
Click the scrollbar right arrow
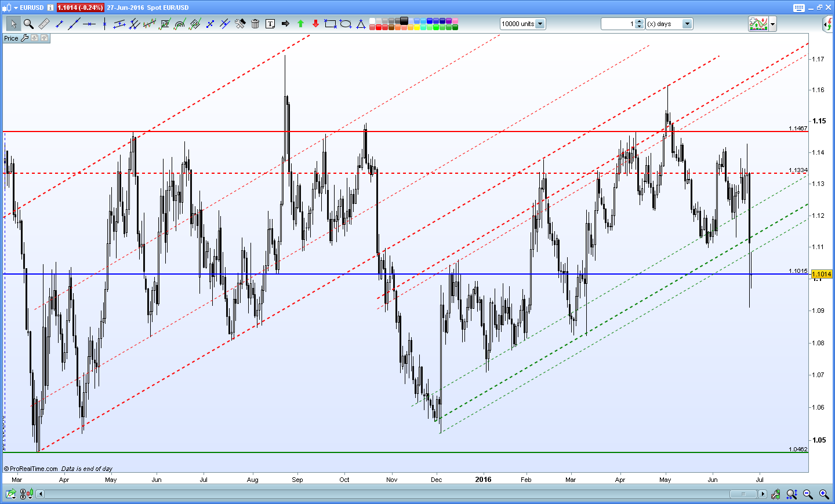pos(763,494)
